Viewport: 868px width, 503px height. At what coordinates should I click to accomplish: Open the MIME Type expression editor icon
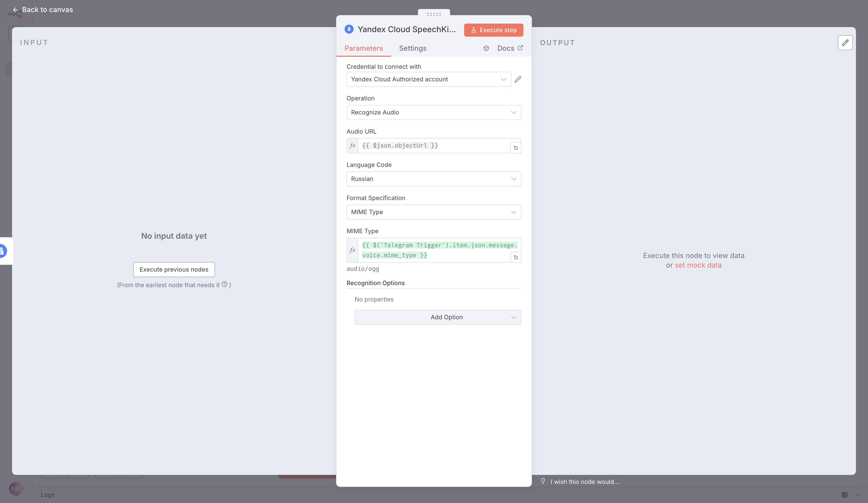point(516,257)
